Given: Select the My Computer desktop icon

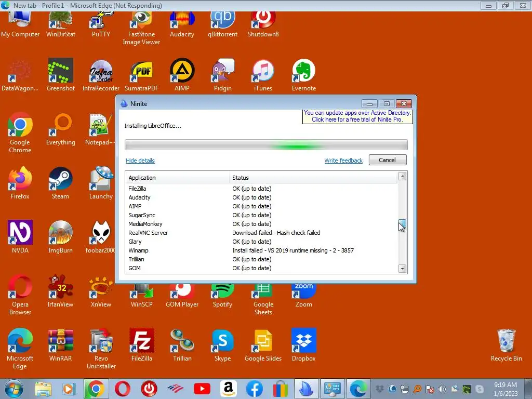Looking at the screenshot, I should tap(20, 24).
